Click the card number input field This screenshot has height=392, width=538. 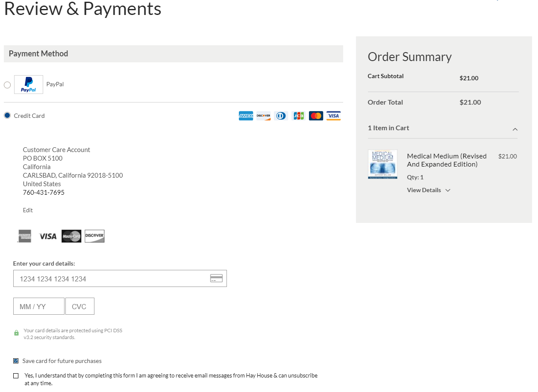tap(111, 278)
